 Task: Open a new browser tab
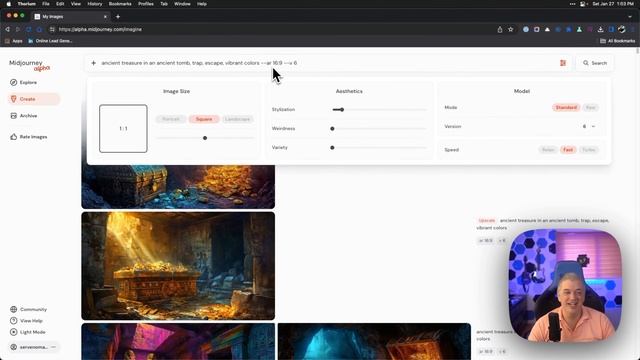click(x=118, y=17)
